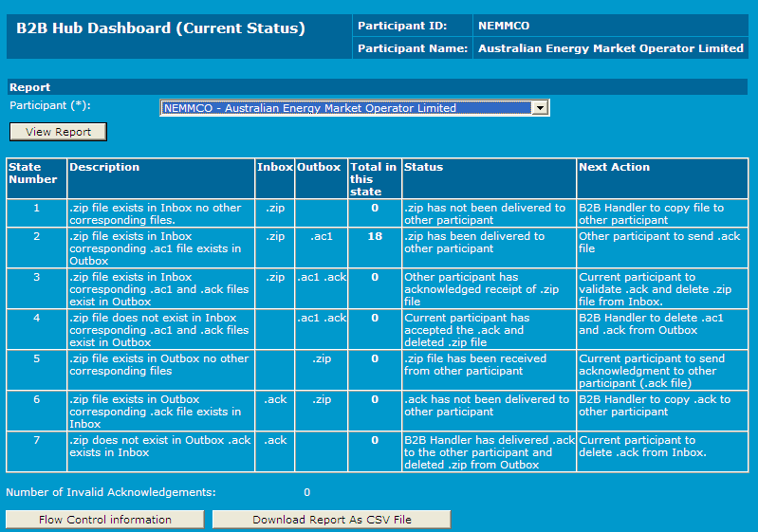Click 'Other participant to send .ack file' action

point(659,242)
